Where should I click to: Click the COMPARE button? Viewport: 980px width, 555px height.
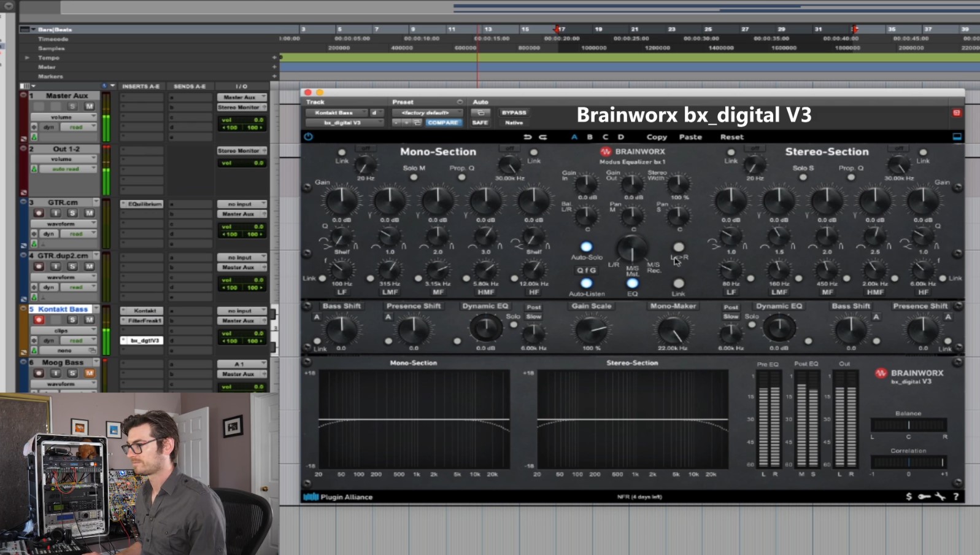[442, 123]
